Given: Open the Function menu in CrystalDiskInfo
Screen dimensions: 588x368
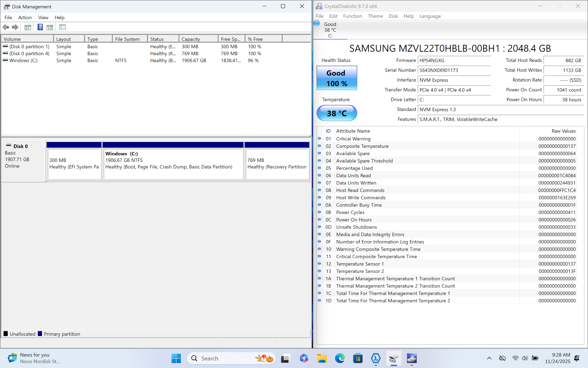Looking at the screenshot, I should click(352, 16).
